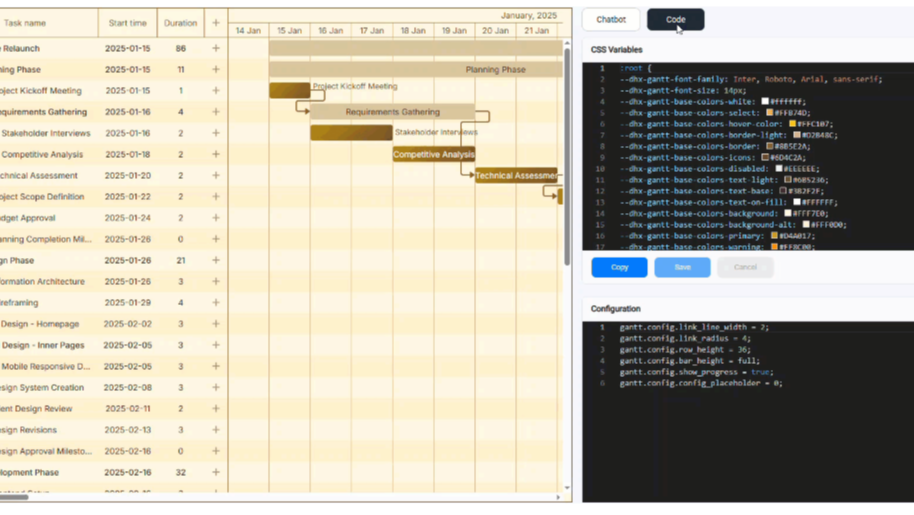914x515 pixels.
Task: Add subtask to Information Architecture row
Action: pyautogui.click(x=216, y=281)
